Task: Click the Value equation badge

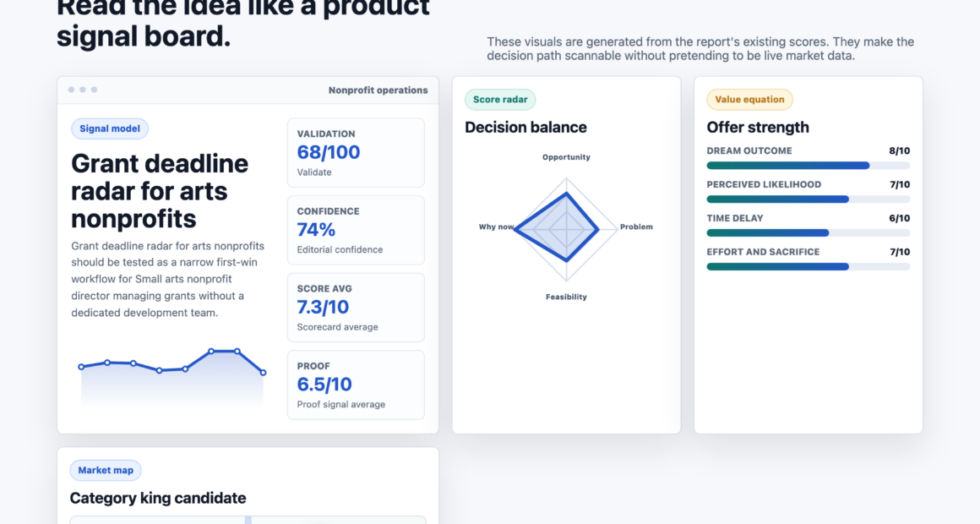Action: click(x=749, y=100)
